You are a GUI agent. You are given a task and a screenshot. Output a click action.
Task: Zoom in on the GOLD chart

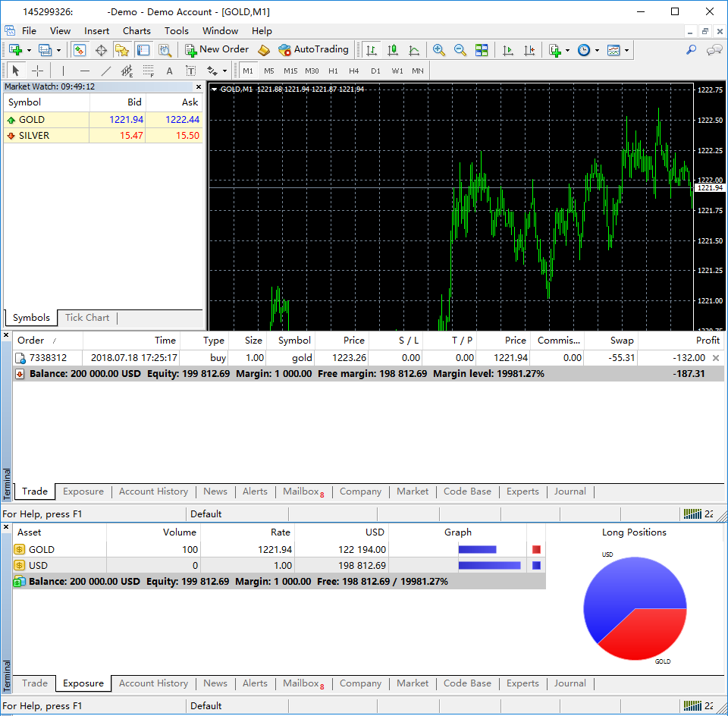439,50
